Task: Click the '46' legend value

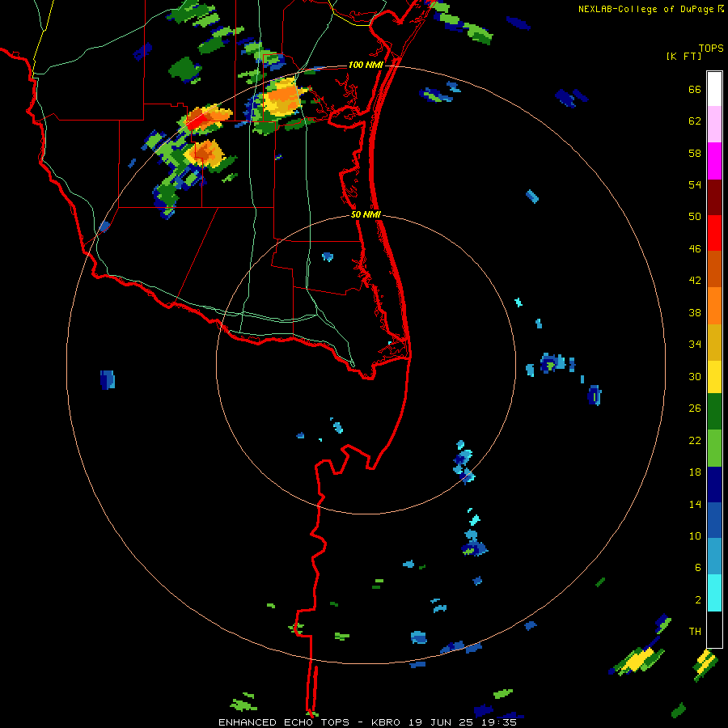Action: tap(695, 249)
